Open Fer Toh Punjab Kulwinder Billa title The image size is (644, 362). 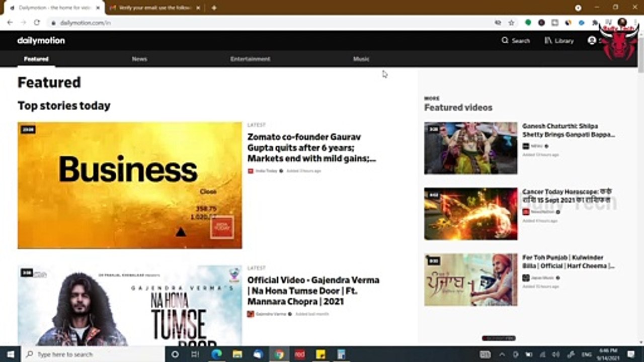(569, 261)
